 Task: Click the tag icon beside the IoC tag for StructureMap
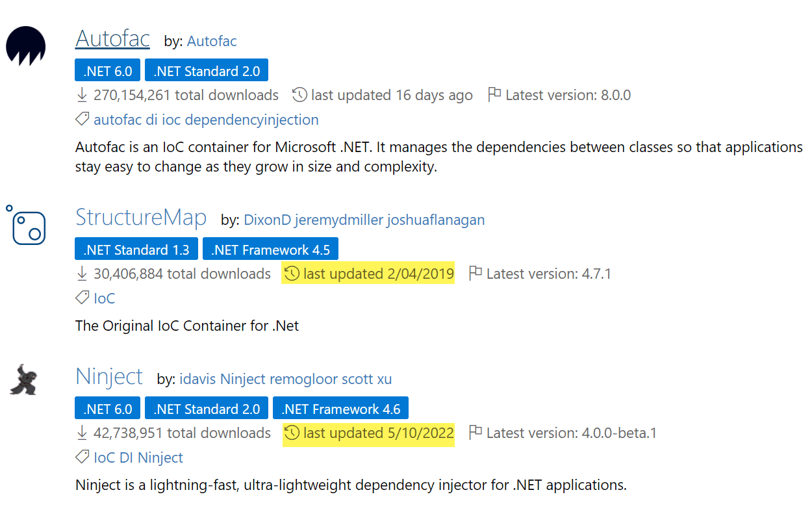(x=82, y=298)
